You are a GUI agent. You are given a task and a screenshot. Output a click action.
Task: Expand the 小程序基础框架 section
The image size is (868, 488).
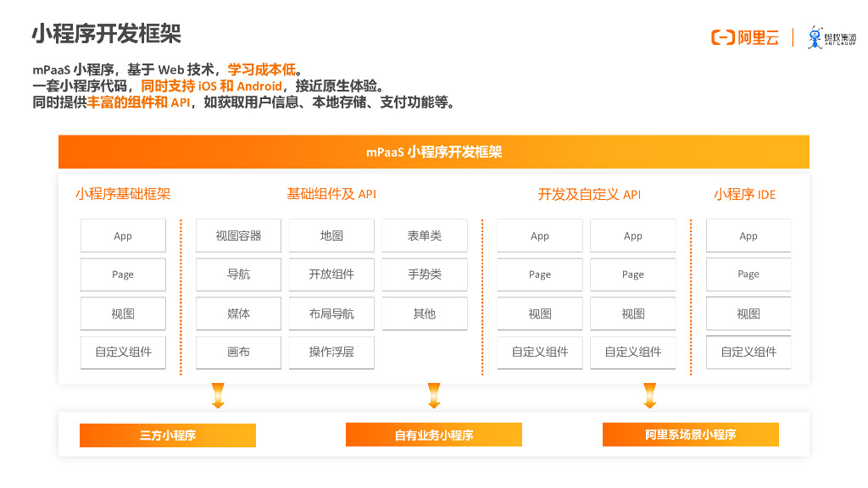122,194
